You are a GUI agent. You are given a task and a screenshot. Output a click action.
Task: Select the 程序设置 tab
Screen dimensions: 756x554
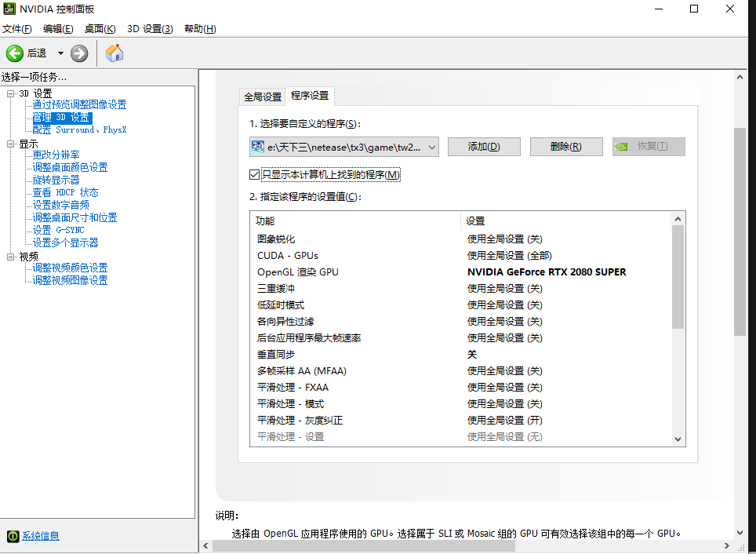click(310, 96)
